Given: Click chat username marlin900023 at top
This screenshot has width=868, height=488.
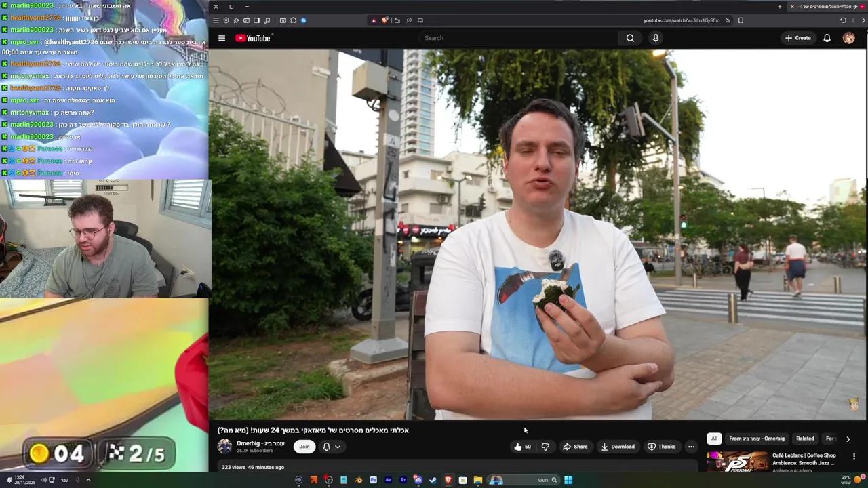Looking at the screenshot, I should (31, 5).
